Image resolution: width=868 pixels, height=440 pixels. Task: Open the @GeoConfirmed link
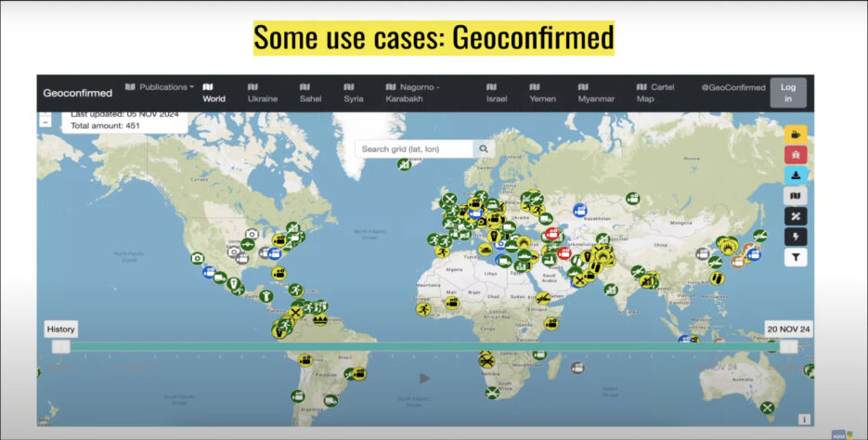(x=733, y=87)
